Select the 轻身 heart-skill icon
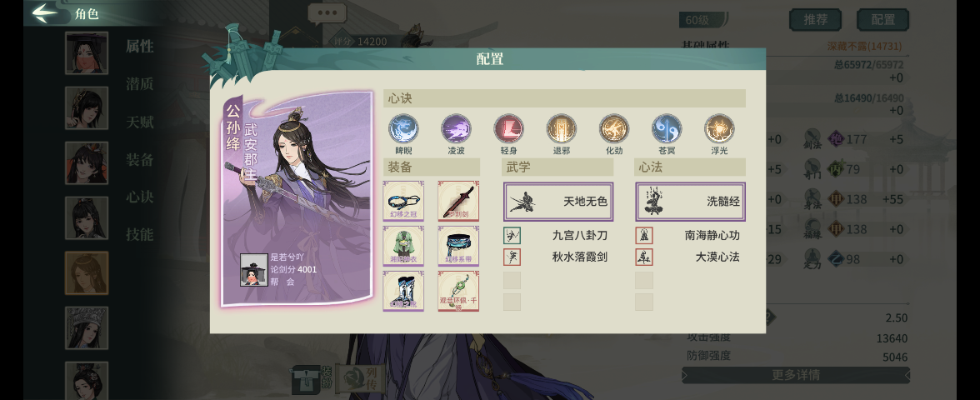The image size is (980, 400). (508, 128)
